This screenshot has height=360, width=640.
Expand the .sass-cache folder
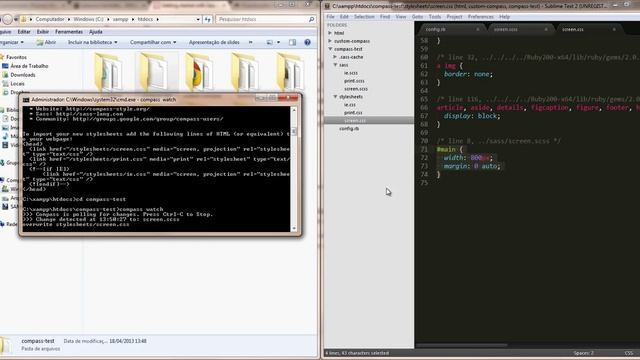pyautogui.click(x=335, y=57)
